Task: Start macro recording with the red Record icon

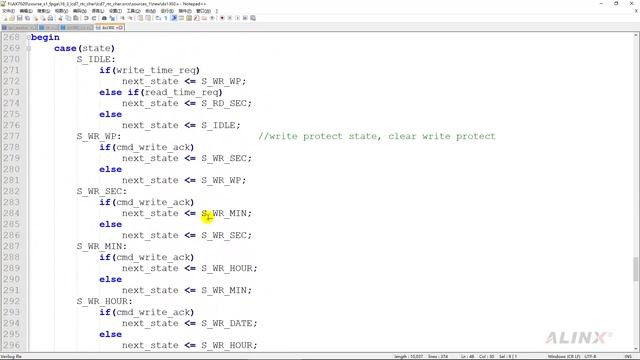Action: pyautogui.click(x=222, y=18)
